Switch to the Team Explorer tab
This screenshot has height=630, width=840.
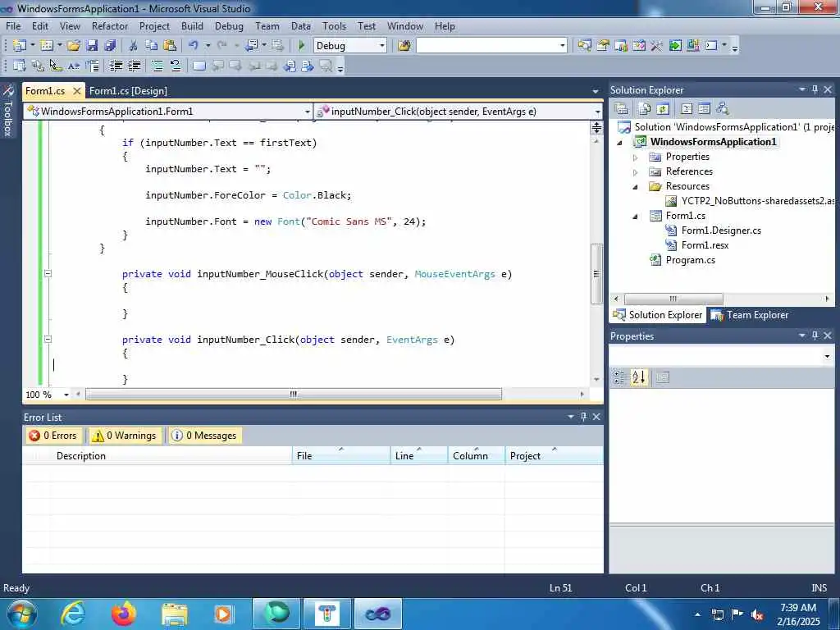tap(750, 315)
